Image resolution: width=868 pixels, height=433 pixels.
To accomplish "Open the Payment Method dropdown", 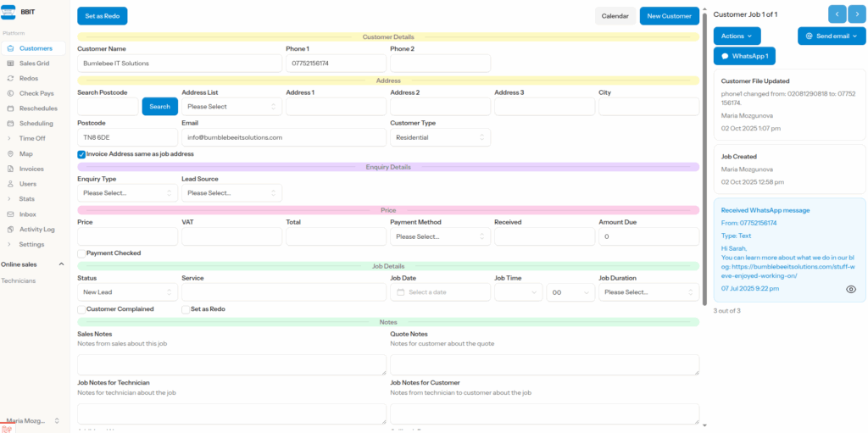I will (440, 236).
